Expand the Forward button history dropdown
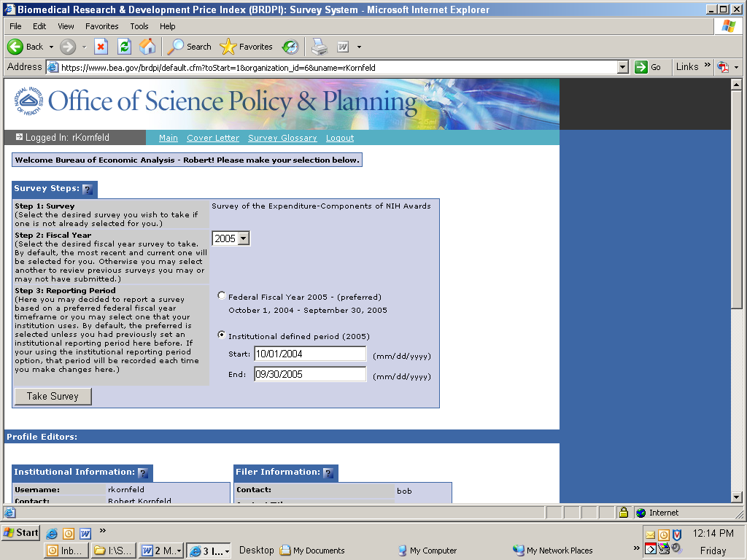747x560 pixels. [85, 47]
